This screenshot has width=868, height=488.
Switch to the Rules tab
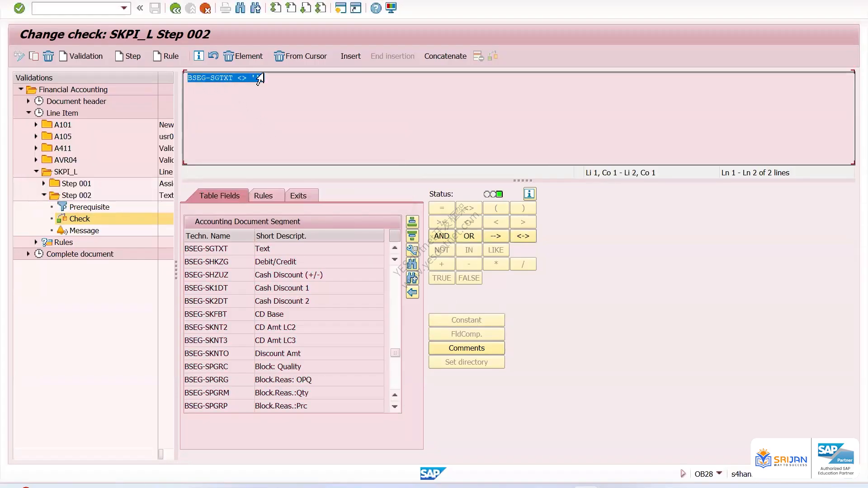[263, 196]
